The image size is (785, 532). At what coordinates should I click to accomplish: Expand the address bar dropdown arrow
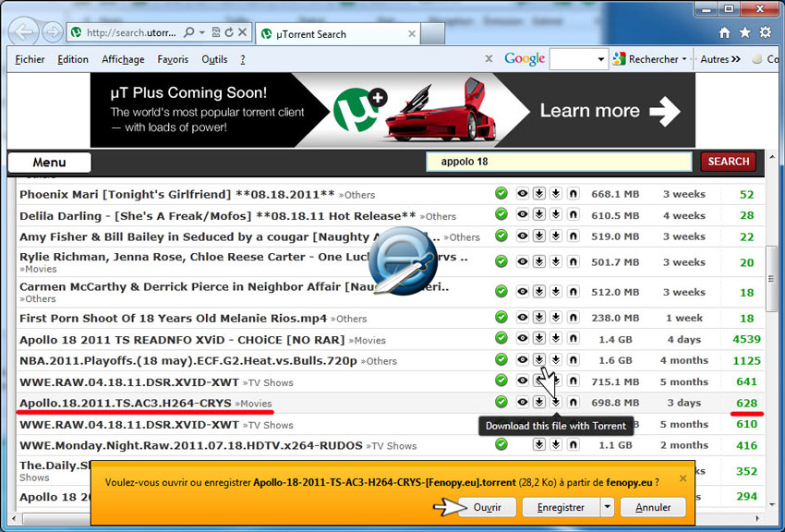201,32
